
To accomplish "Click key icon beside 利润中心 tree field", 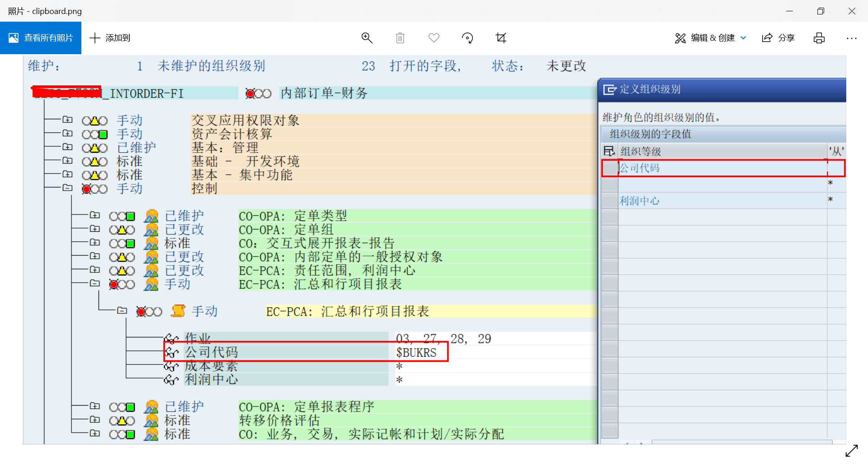I will click(171, 380).
